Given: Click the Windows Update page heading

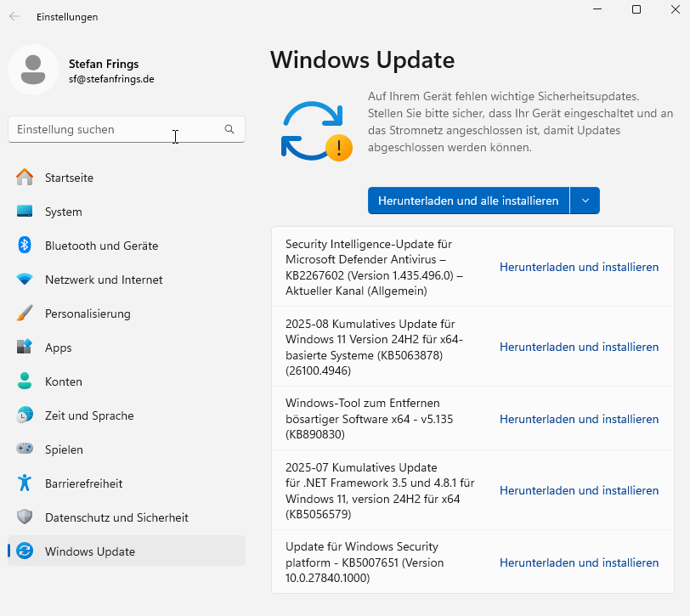Looking at the screenshot, I should click(362, 59).
